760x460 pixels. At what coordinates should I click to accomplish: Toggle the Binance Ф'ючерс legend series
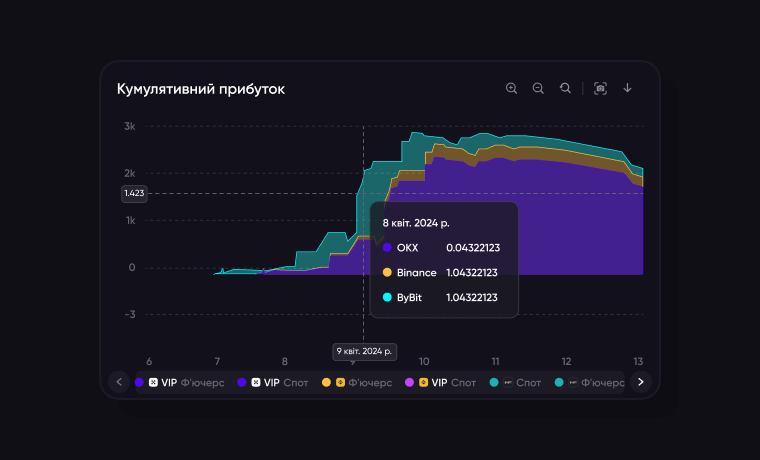(x=362, y=382)
